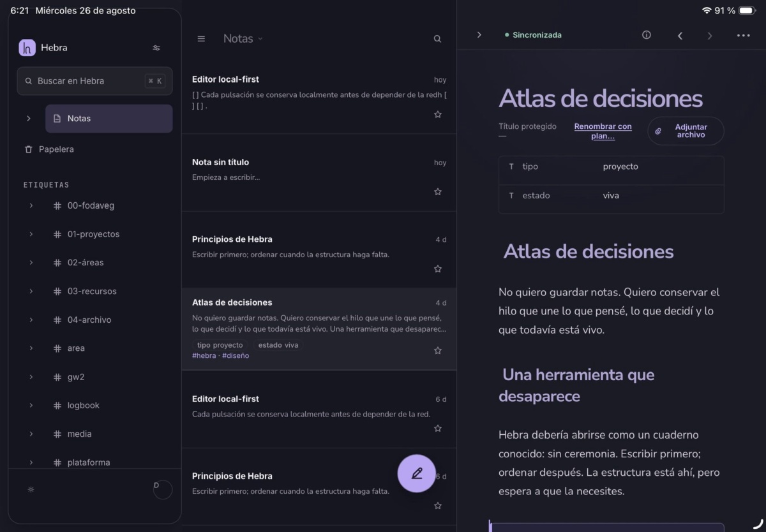This screenshot has height=532, width=766.
Task: Select the 03-recursos tag
Action: [92, 291]
